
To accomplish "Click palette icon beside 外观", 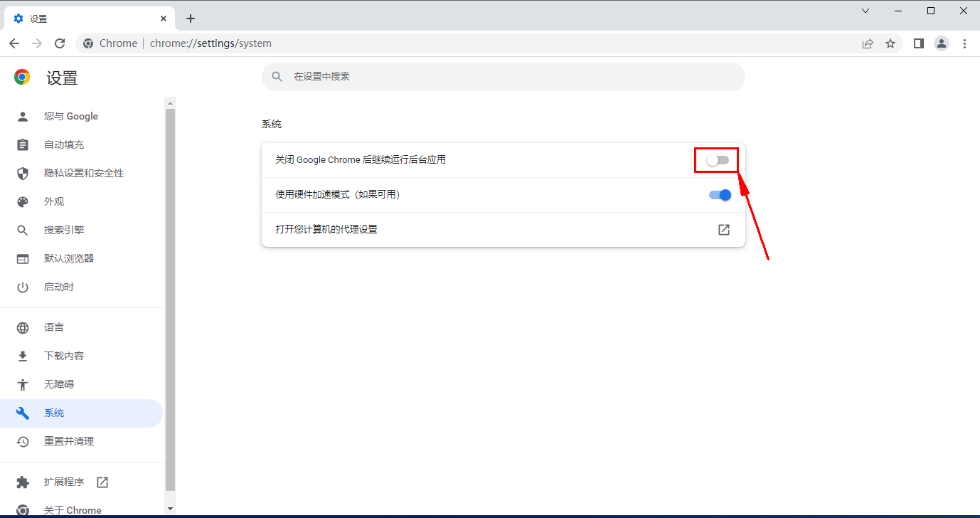I will 23,201.
